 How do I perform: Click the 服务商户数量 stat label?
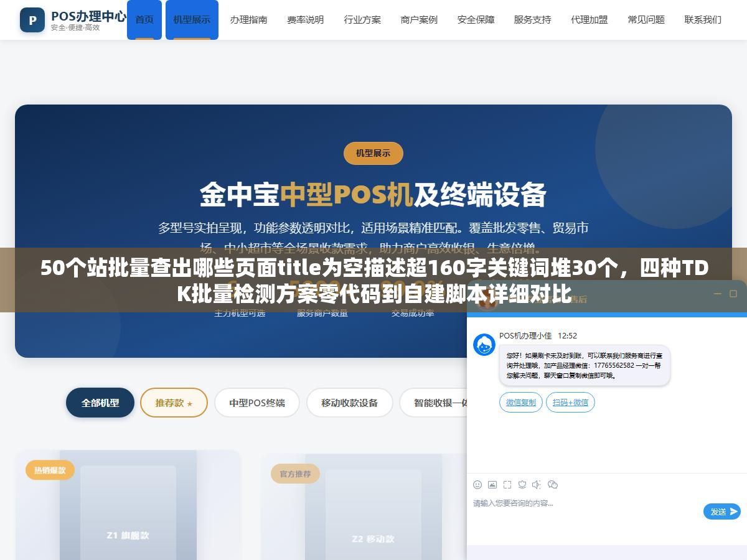(x=322, y=314)
